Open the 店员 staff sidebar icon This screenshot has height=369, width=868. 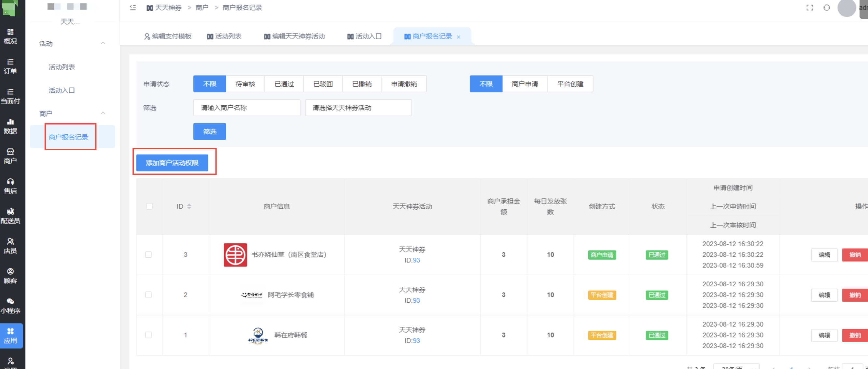(10, 246)
